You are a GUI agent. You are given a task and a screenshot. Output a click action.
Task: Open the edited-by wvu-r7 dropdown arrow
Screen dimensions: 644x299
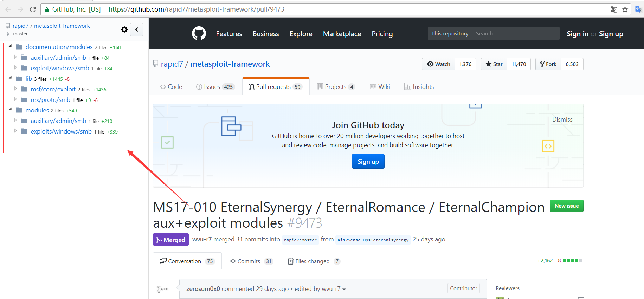(344, 289)
